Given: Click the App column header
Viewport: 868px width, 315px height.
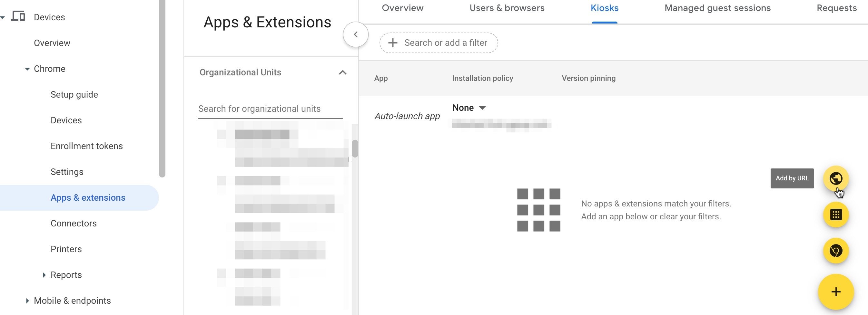Looking at the screenshot, I should pyautogui.click(x=381, y=78).
